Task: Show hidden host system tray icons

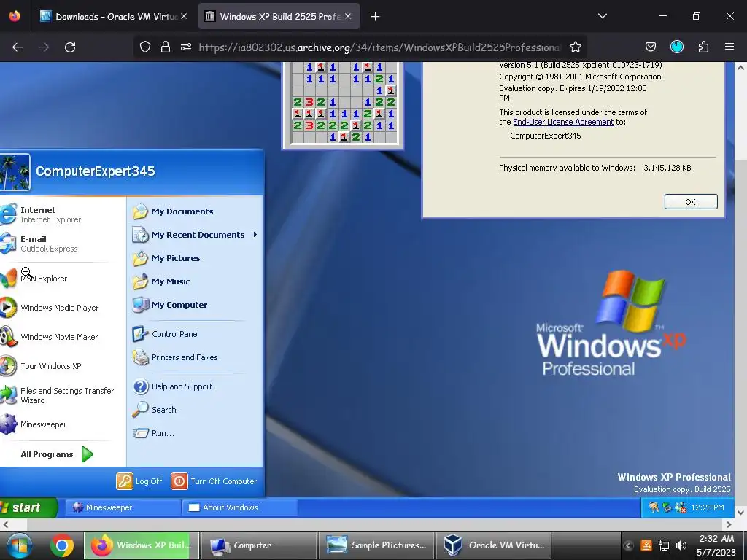Action: (x=628, y=545)
